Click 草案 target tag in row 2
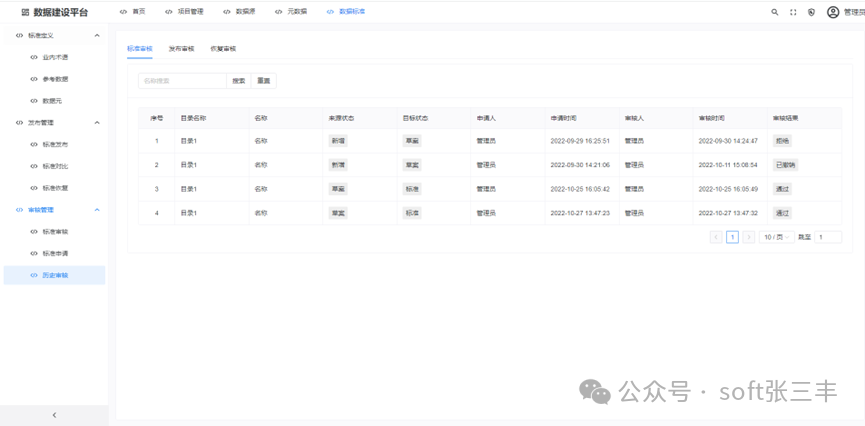The image size is (865, 426). pyautogui.click(x=412, y=165)
